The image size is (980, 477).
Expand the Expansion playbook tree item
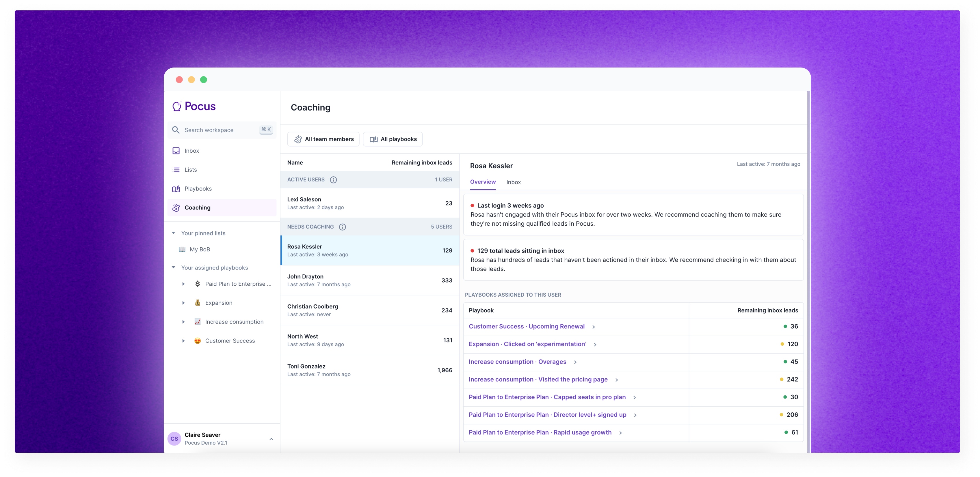click(x=183, y=303)
